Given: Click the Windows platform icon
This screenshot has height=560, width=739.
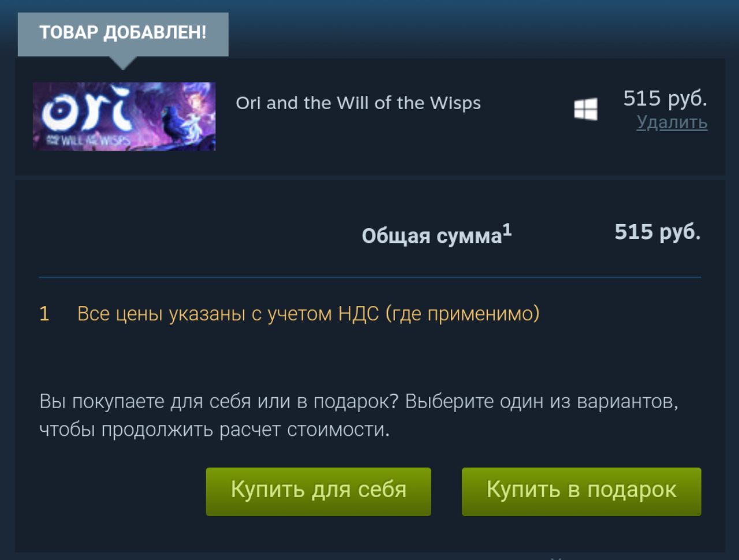Looking at the screenshot, I should (x=585, y=109).
